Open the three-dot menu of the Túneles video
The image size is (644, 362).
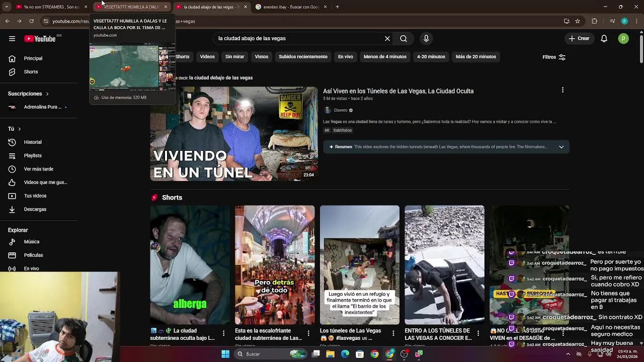click(x=562, y=90)
